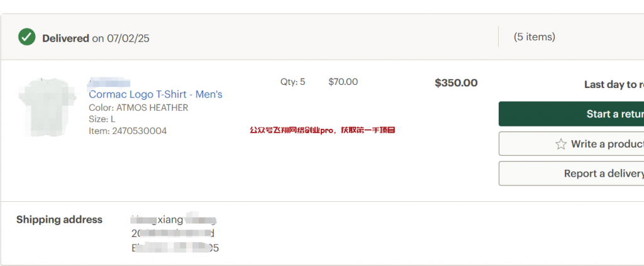Viewport: 644px width, 266px height.
Task: Click the $70.00 unit price
Action: (x=343, y=82)
